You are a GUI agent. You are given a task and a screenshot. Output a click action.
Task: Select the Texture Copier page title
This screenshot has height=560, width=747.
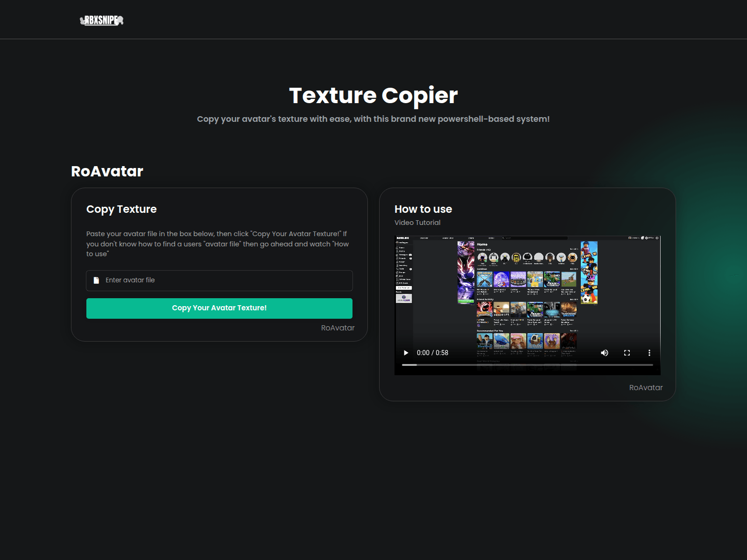tap(373, 96)
